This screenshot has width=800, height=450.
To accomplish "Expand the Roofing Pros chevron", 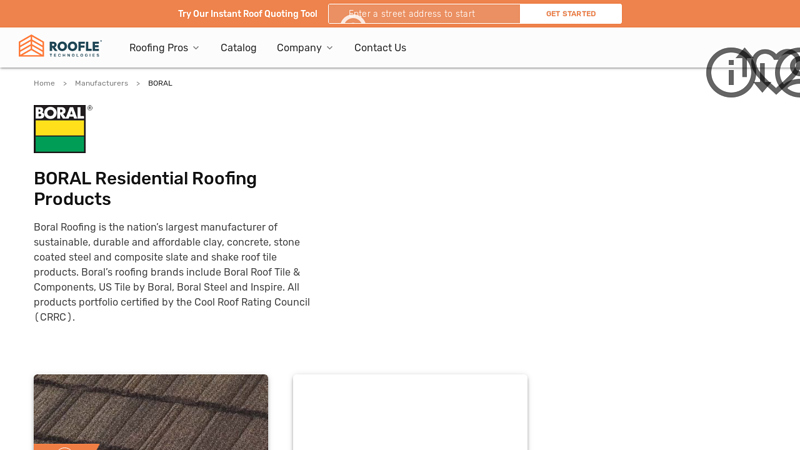I will (196, 48).
